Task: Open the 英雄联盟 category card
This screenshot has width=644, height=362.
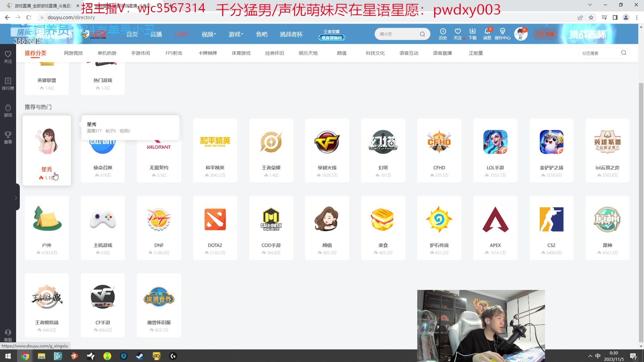Action: 47,78
